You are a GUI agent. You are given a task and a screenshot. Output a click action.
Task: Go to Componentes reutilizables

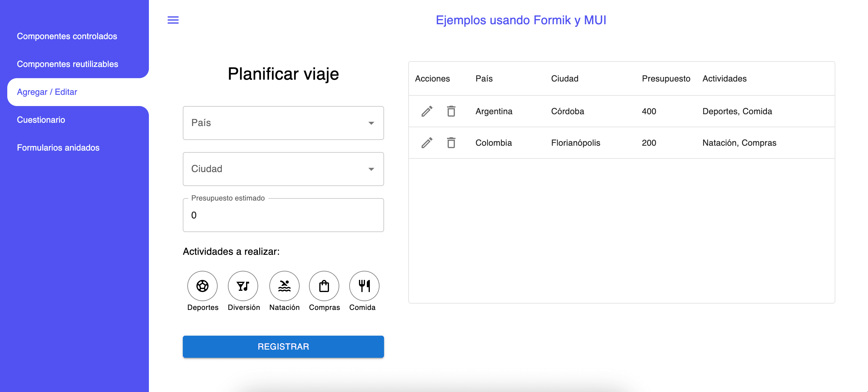(x=67, y=64)
